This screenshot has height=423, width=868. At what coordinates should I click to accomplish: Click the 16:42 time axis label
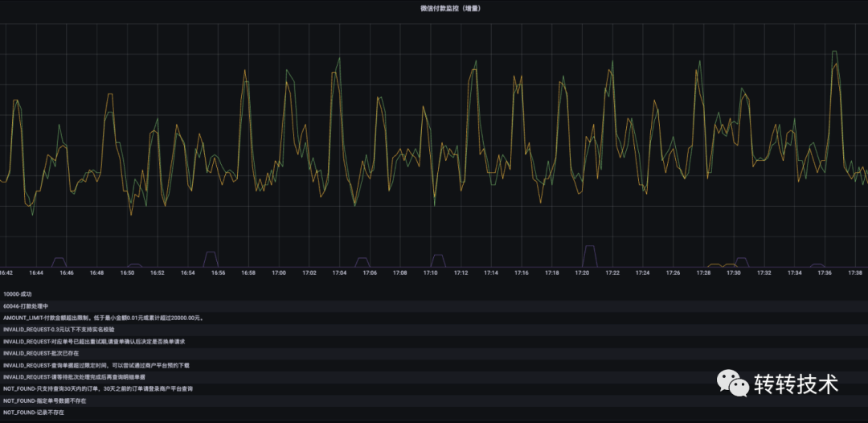click(x=6, y=273)
